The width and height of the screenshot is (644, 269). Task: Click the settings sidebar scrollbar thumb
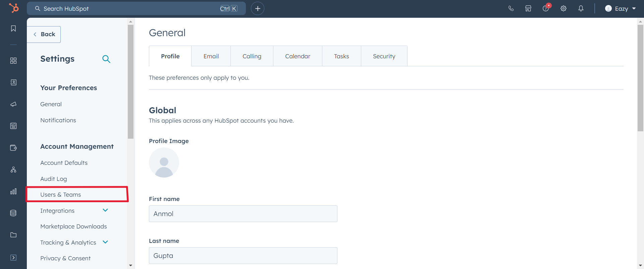(130, 81)
